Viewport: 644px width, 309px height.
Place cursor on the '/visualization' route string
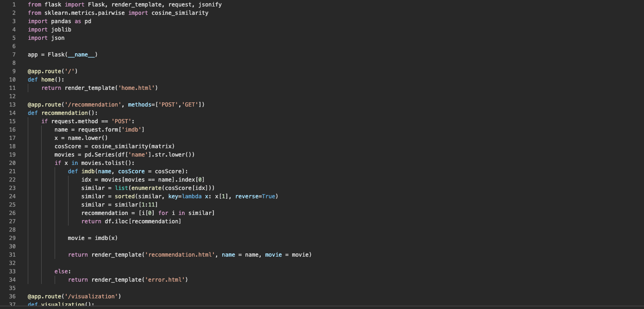94,296
